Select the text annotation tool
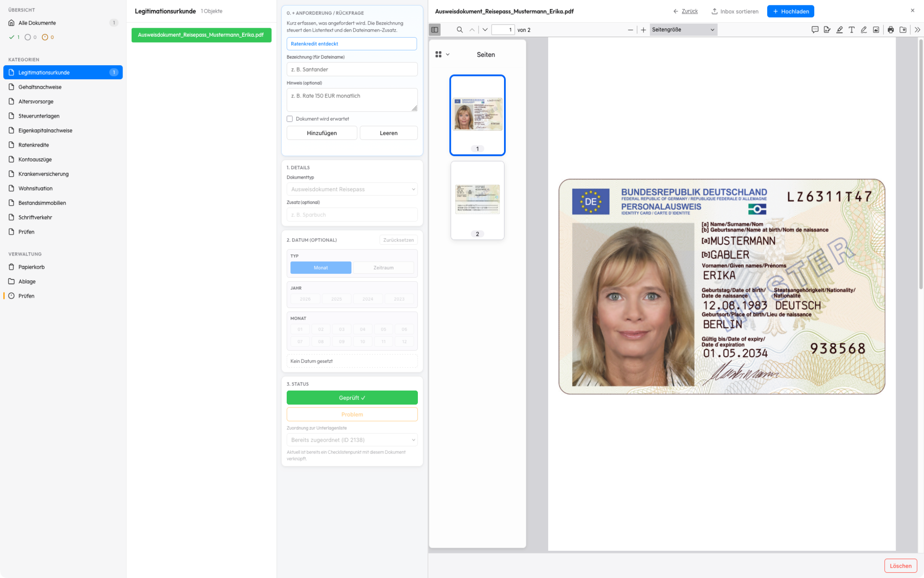Screen dimensions: 924x578 click(x=851, y=30)
